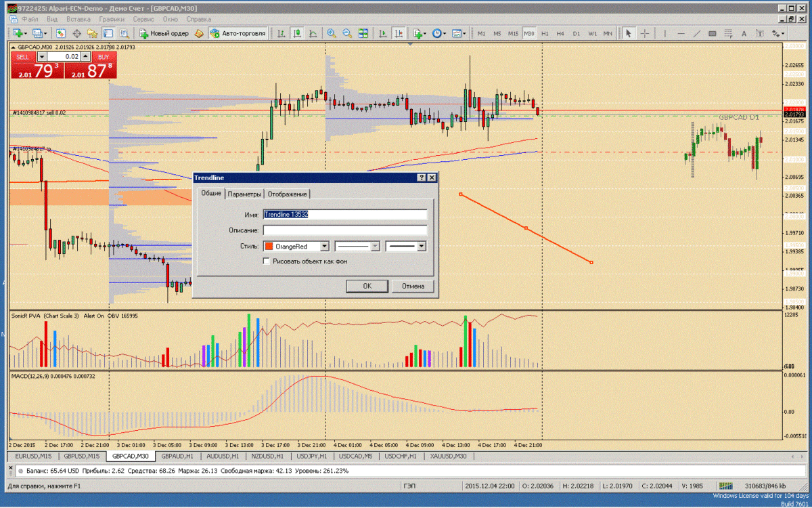Viewport: 812px width, 508px height.
Task: Switch to the Параметры tab
Action: point(244,194)
